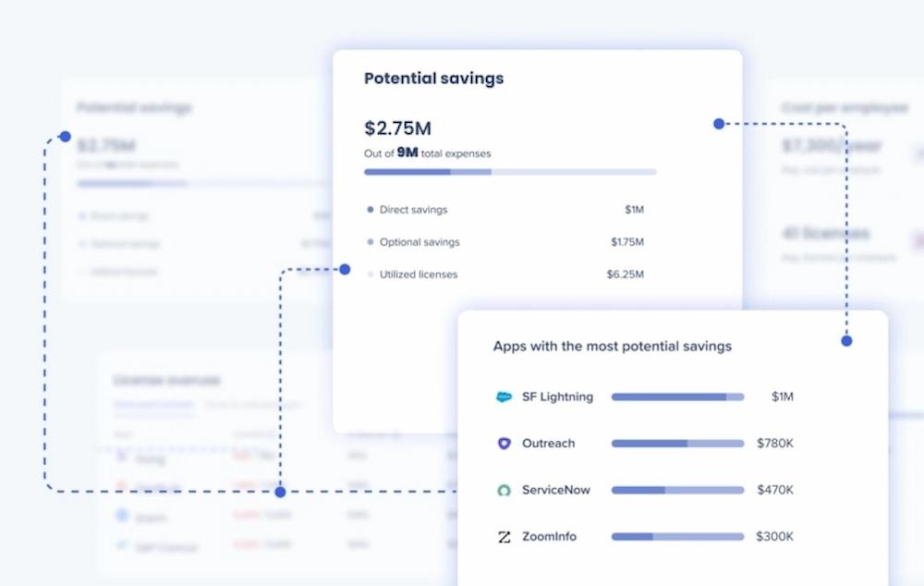Click the total expenses progress bar
924x586 pixels.
508,172
